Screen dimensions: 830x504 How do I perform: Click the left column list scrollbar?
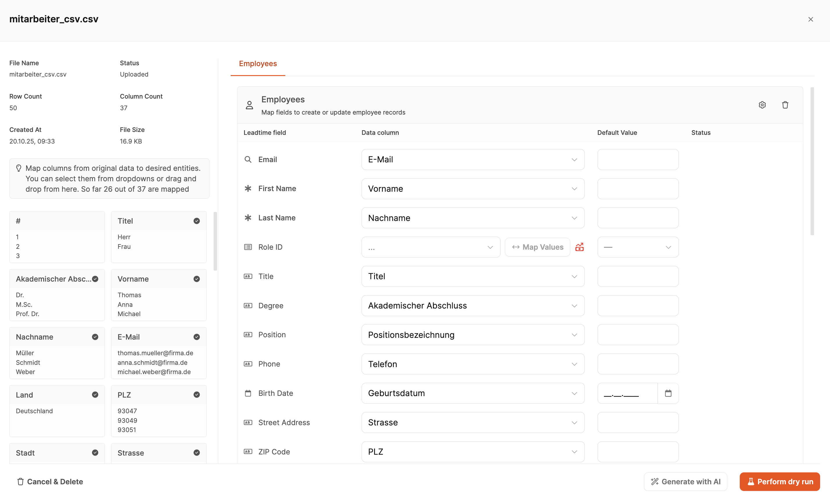click(215, 241)
